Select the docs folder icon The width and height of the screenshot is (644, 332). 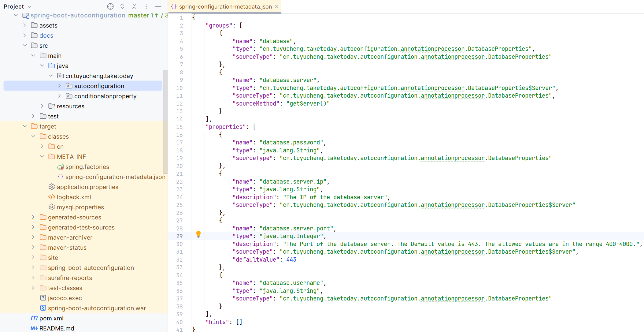point(34,35)
